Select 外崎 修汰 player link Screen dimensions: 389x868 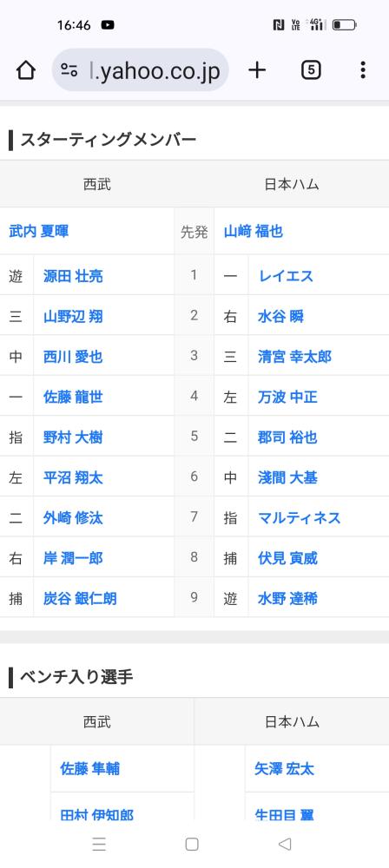tap(73, 517)
